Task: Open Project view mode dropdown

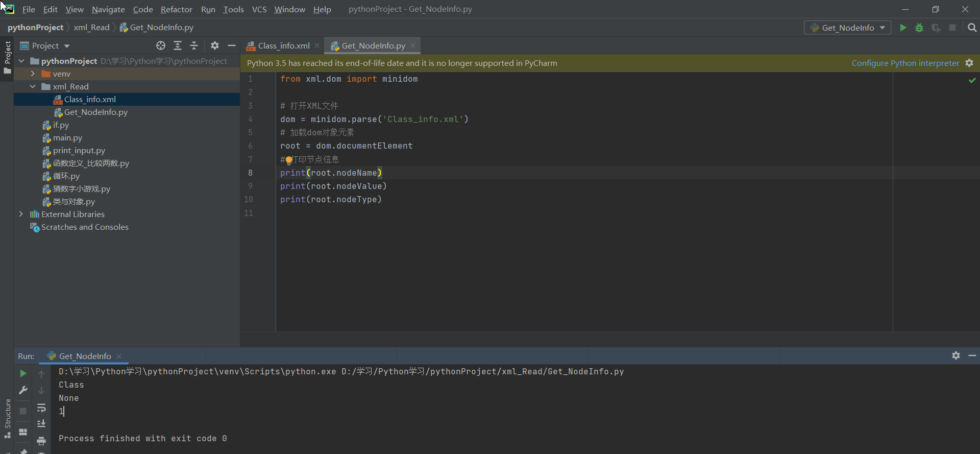Action: coord(45,45)
